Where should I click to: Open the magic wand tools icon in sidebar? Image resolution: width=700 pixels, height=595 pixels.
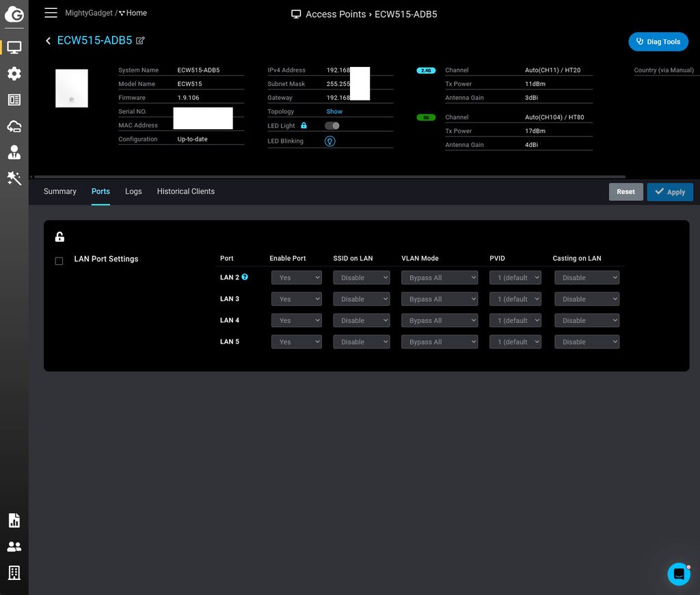tap(14, 178)
